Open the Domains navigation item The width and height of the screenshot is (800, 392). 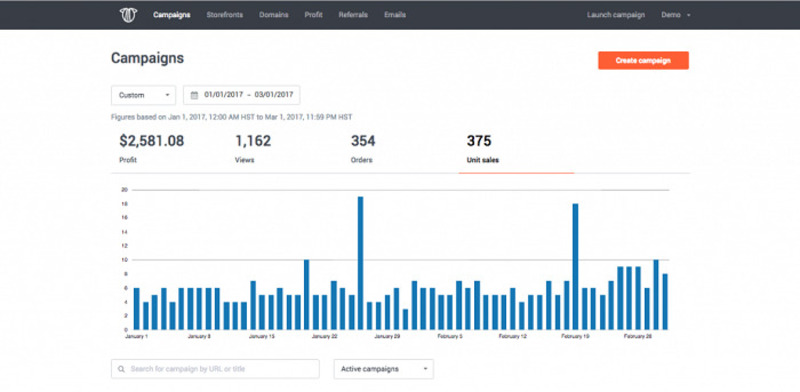[x=273, y=15]
